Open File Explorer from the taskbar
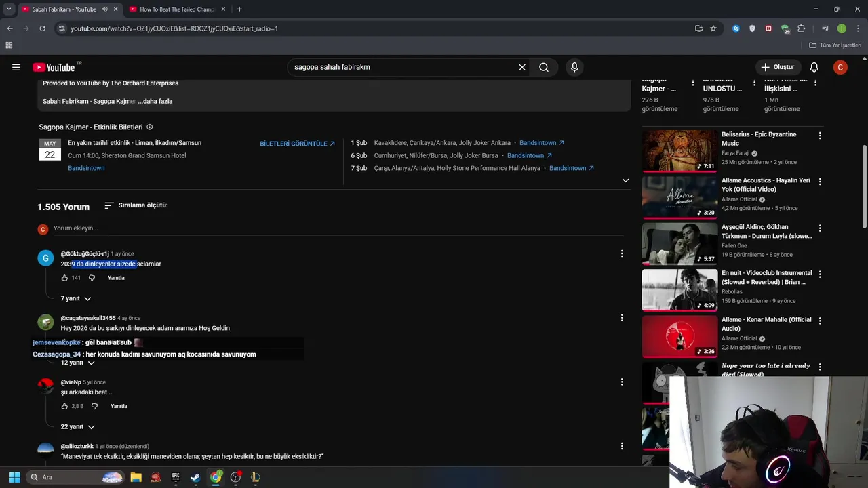 (136, 477)
